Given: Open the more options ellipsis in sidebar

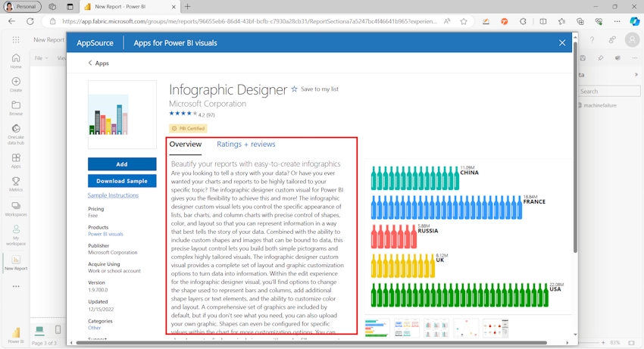Looking at the screenshot, I should coord(16,286).
